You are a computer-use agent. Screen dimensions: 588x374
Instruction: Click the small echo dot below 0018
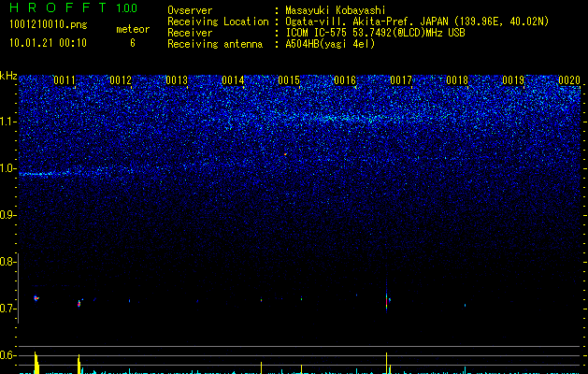tap(465, 306)
